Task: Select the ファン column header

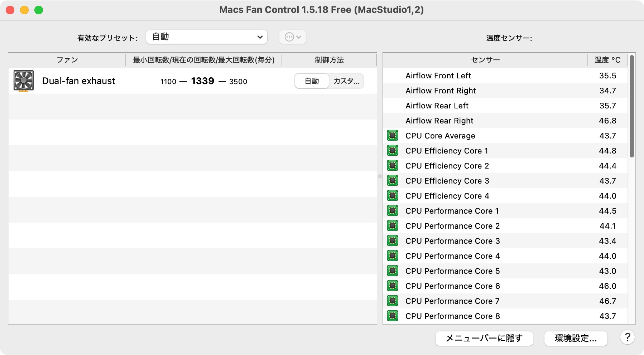Action: [67, 60]
